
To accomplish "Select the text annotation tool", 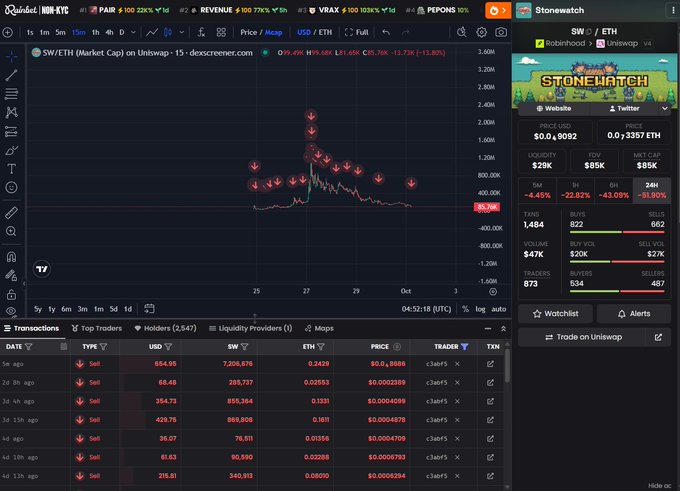I will [x=12, y=169].
